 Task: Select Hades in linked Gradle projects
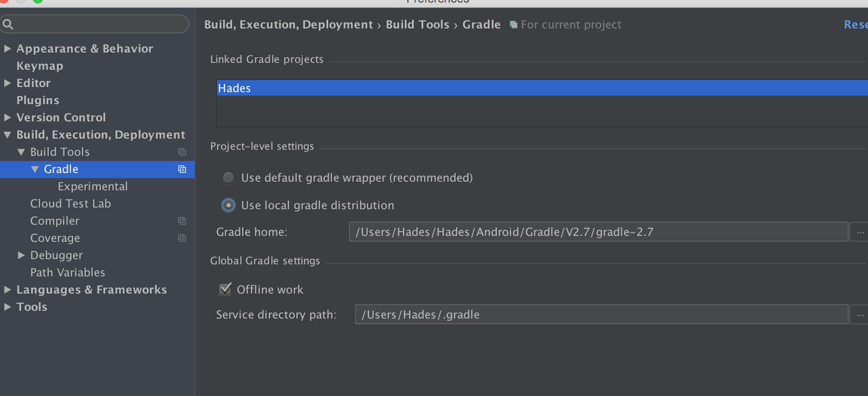(x=542, y=88)
